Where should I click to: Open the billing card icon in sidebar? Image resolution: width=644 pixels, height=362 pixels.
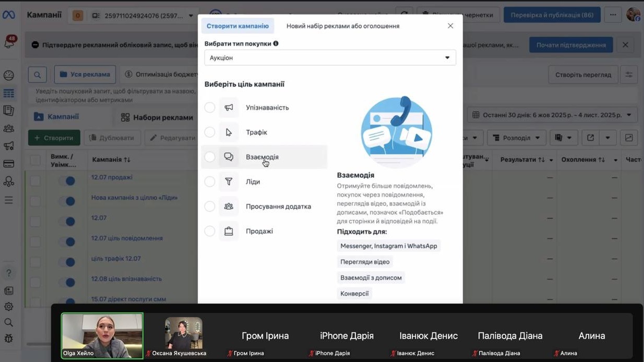click(x=9, y=164)
